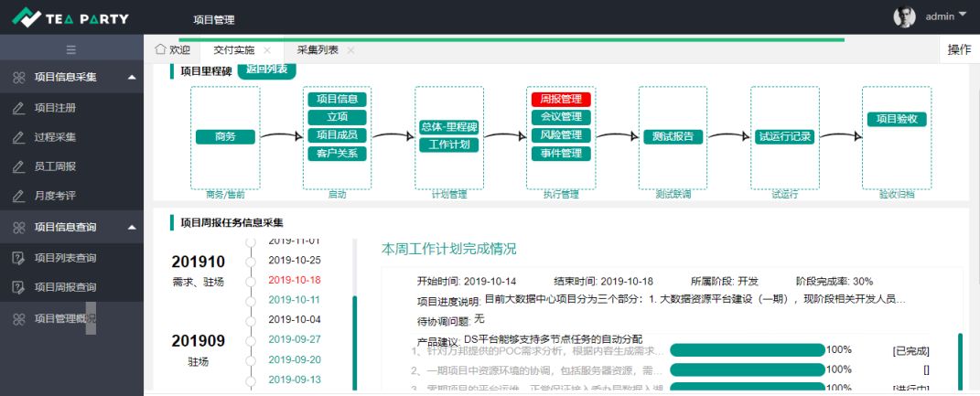Close the 采集列表 tab

tap(350, 50)
